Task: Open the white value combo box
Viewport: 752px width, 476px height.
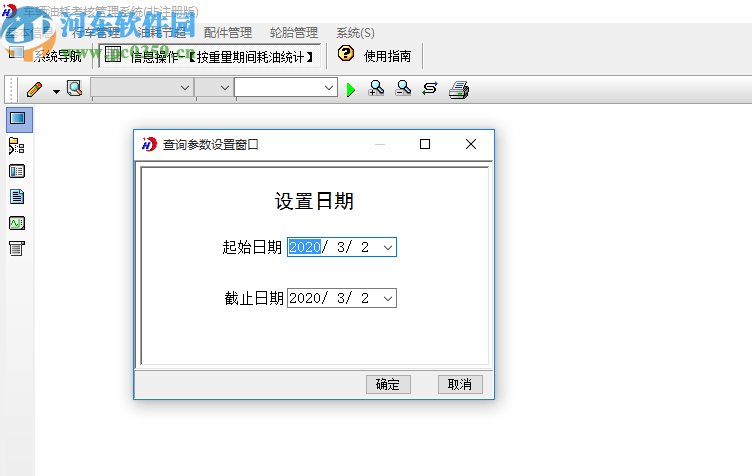Action: coord(286,88)
